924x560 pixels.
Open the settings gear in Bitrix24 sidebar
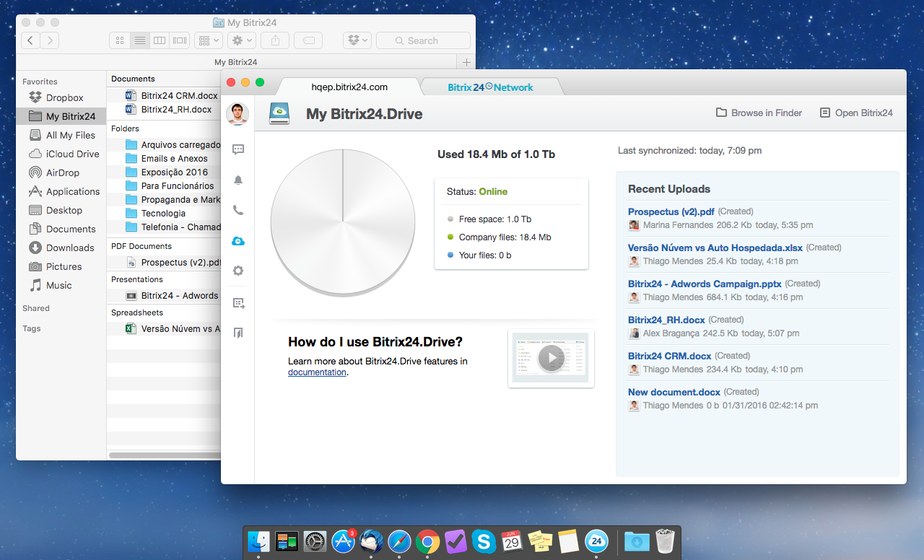pyautogui.click(x=237, y=271)
